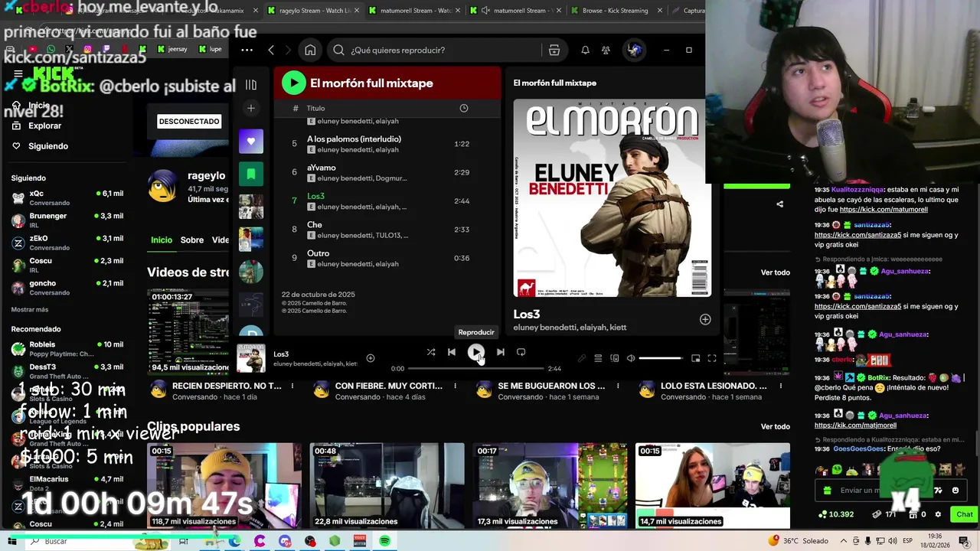Viewport: 980px width, 551px height.
Task: Click Ver todo for Clips populares
Action: (x=775, y=426)
